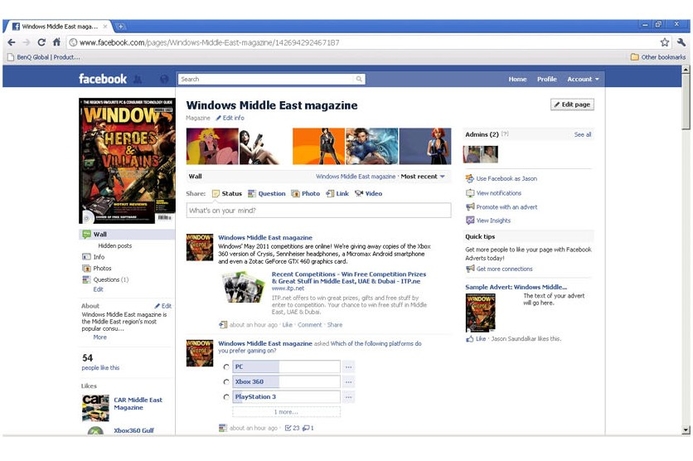Open the Most recent wall filter dropdown
Viewport: 693px width, 461px height.
423,176
